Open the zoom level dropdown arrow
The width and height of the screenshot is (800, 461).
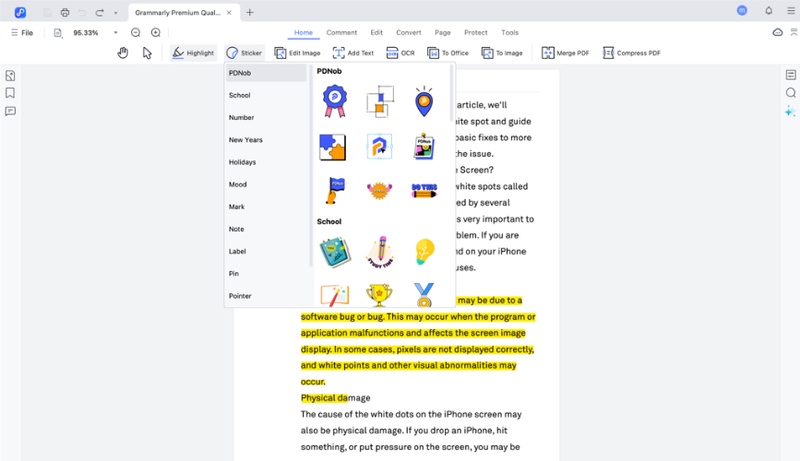pyautogui.click(x=116, y=33)
